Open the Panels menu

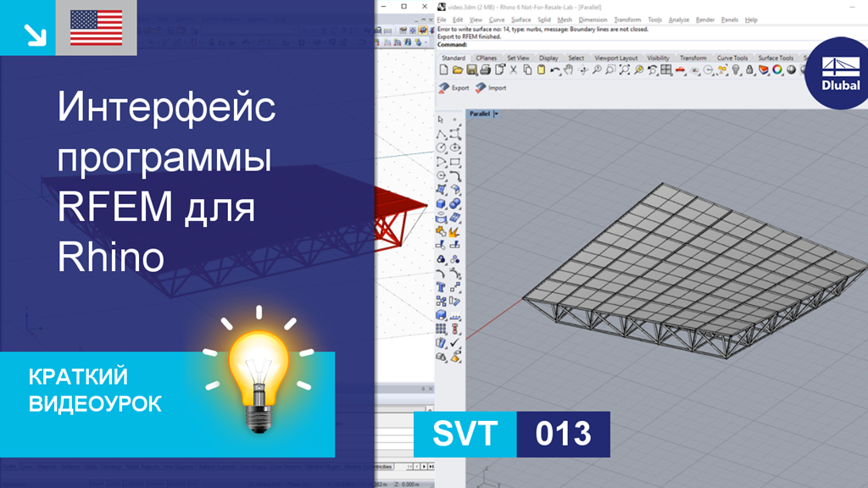[x=730, y=20]
